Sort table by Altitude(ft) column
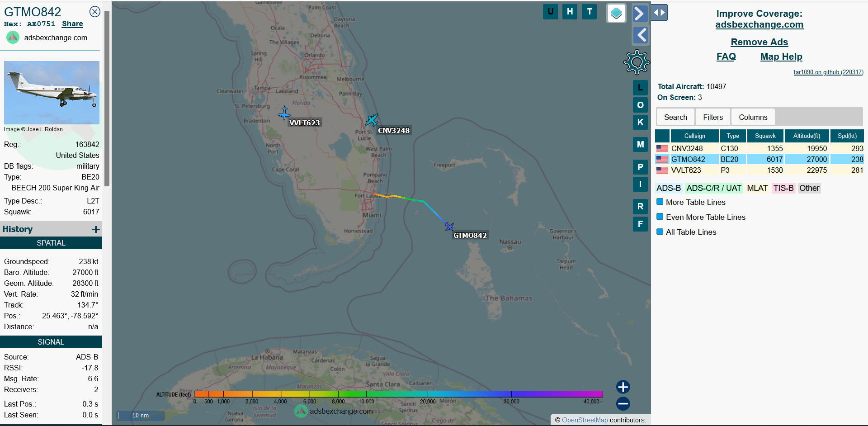This screenshot has height=426, width=868. point(807,136)
